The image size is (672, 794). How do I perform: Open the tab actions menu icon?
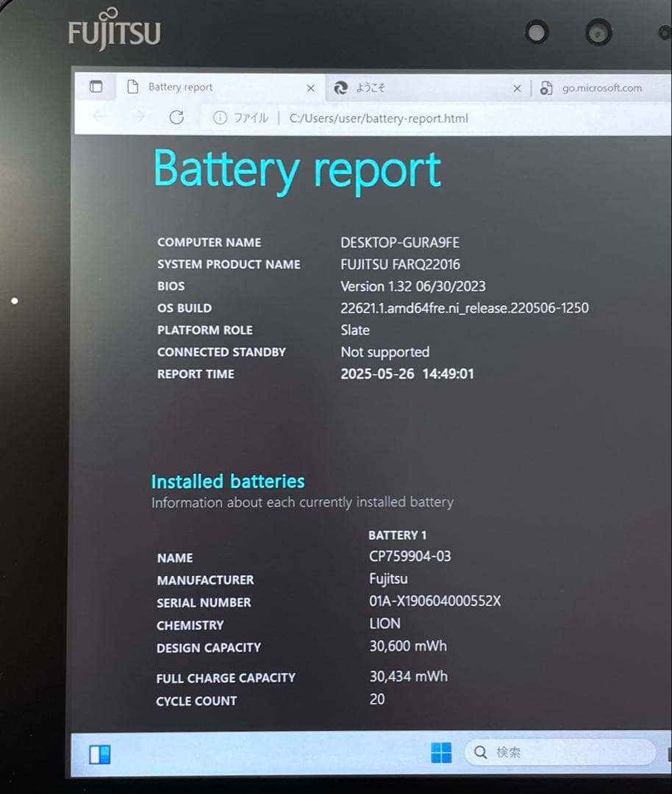click(96, 87)
